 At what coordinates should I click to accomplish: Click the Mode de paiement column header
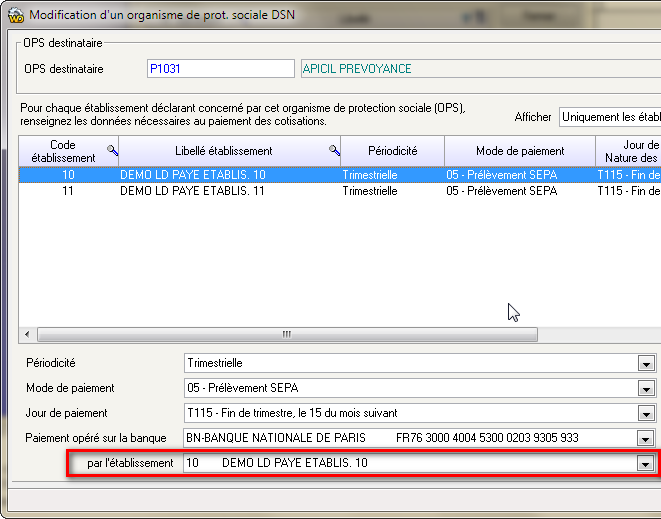point(519,151)
